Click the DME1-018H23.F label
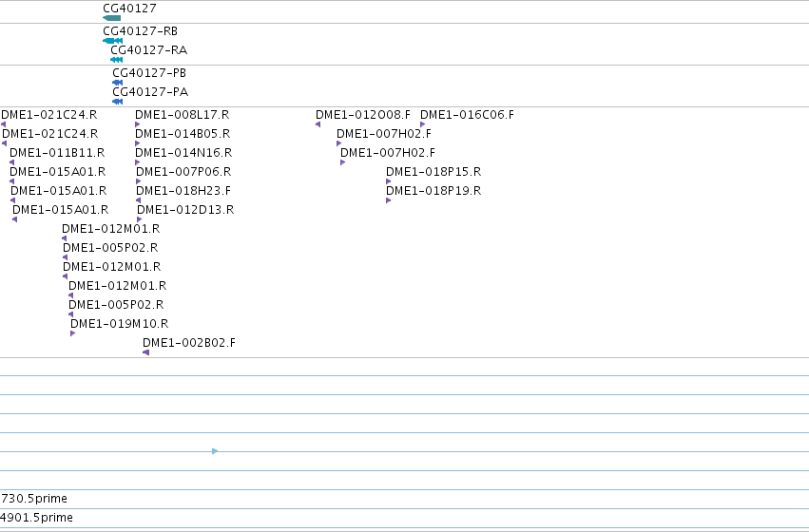 pyautogui.click(x=183, y=191)
